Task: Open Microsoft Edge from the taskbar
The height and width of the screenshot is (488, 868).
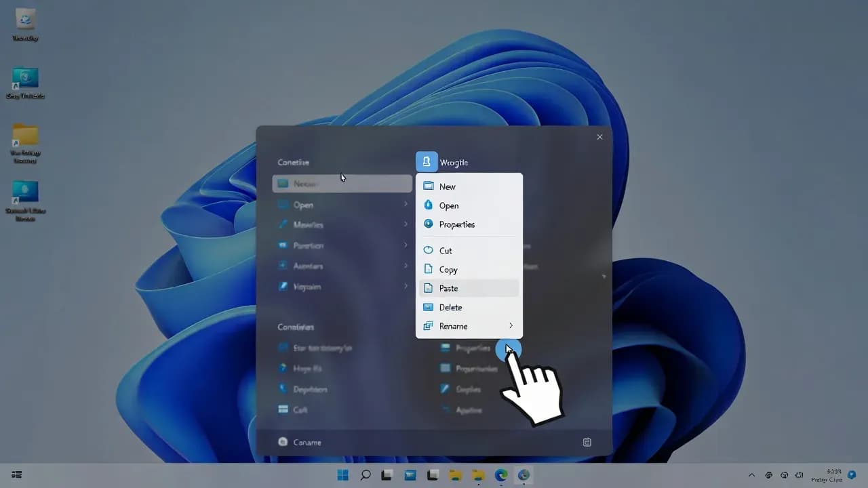Action: (500, 475)
